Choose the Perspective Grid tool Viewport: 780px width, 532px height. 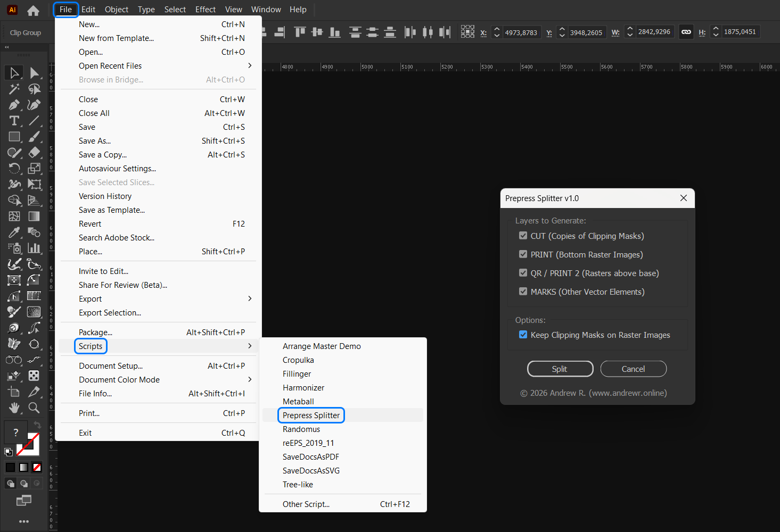pos(34,201)
